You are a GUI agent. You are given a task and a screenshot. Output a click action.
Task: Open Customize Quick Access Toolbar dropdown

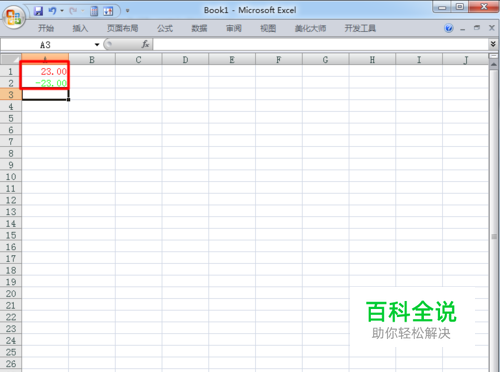[127, 11]
